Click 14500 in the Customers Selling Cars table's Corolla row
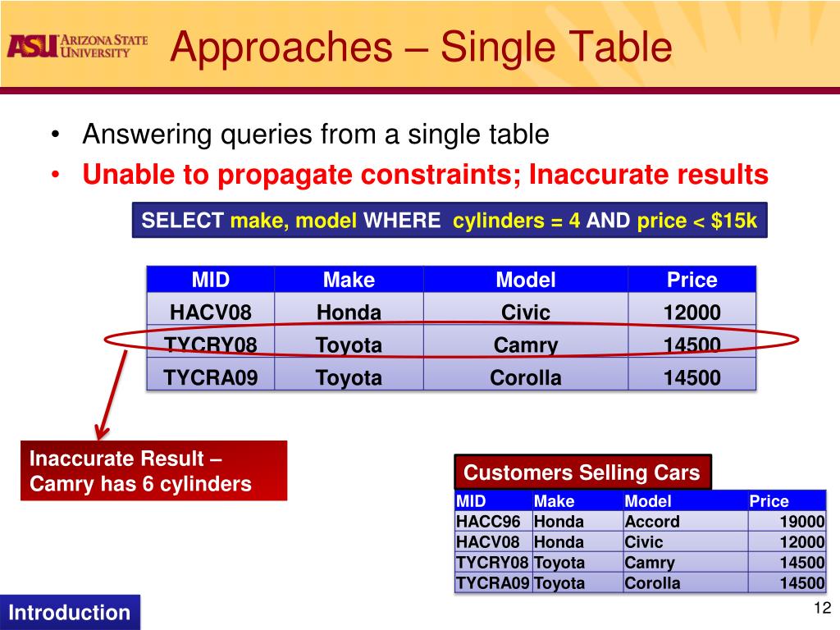 click(787, 583)
